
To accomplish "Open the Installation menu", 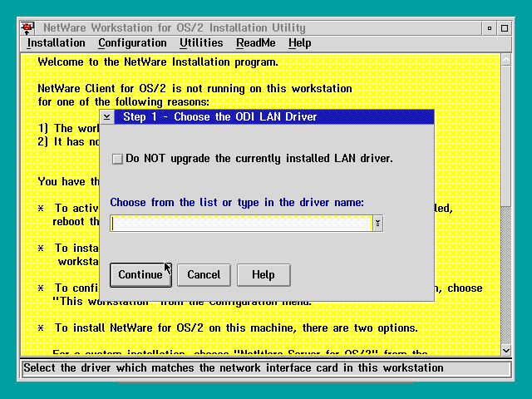I will (56, 43).
